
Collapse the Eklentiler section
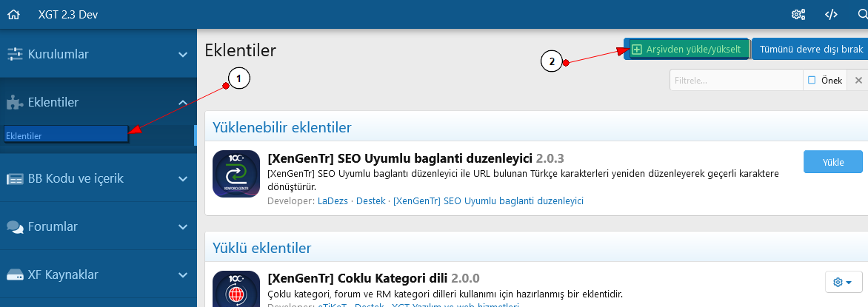183,102
